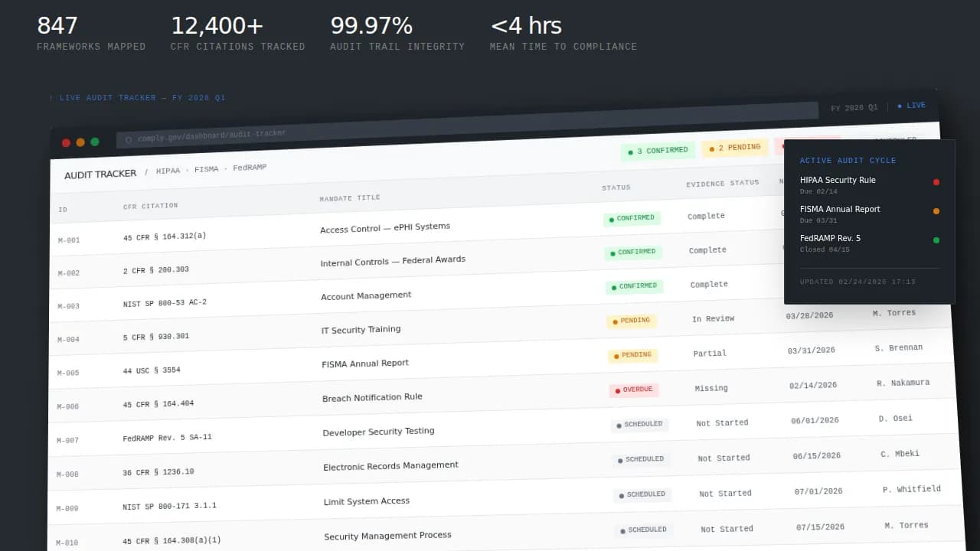Open the IT Security Training mandate

(x=361, y=330)
